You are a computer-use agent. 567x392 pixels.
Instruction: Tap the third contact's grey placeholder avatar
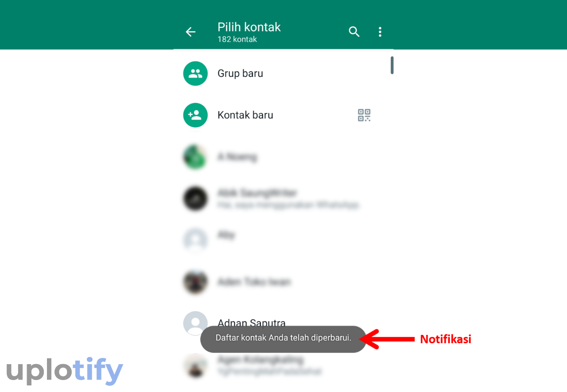click(195, 240)
